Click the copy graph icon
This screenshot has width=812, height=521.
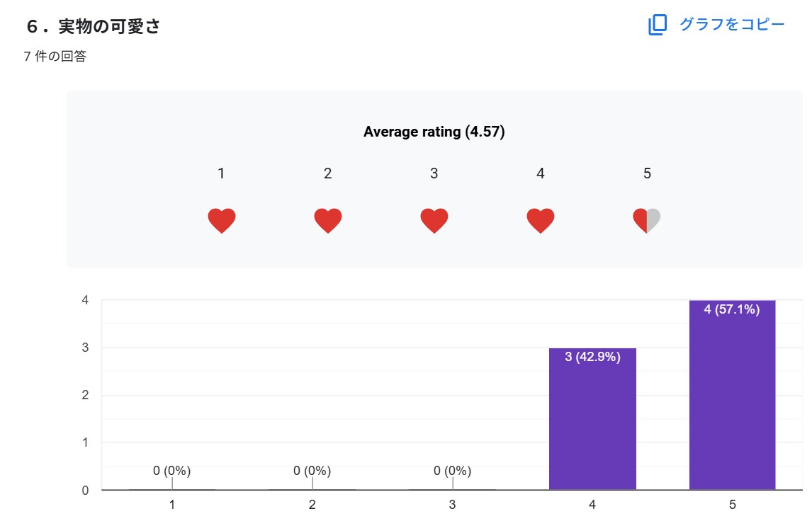click(658, 25)
